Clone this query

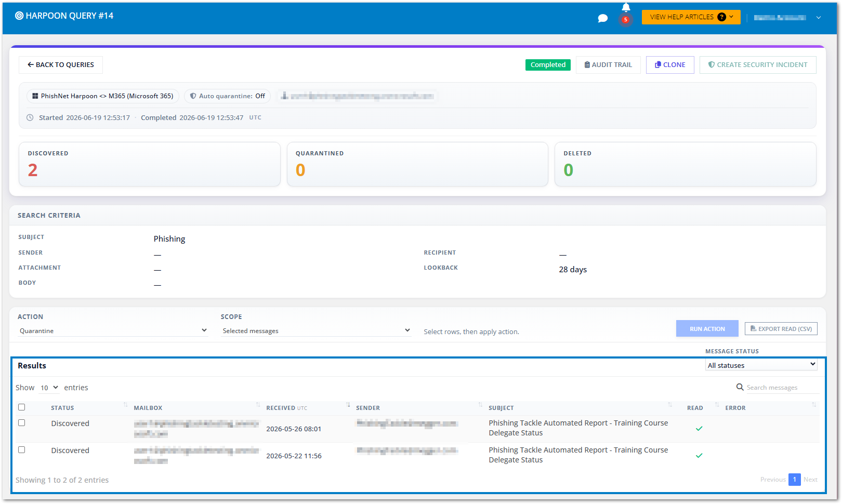(670, 65)
